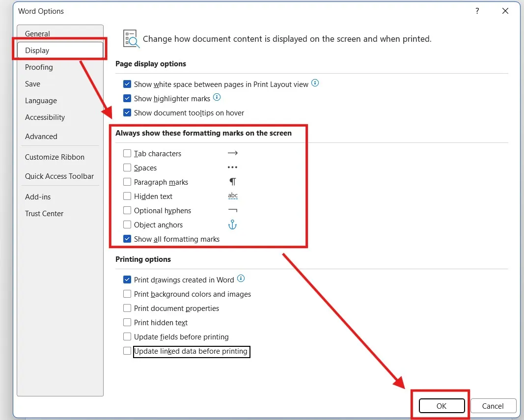Switch to the Save category

[x=60, y=84]
